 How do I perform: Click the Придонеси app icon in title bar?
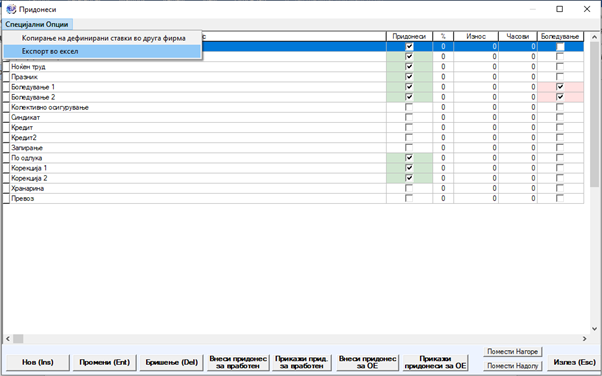11,9
